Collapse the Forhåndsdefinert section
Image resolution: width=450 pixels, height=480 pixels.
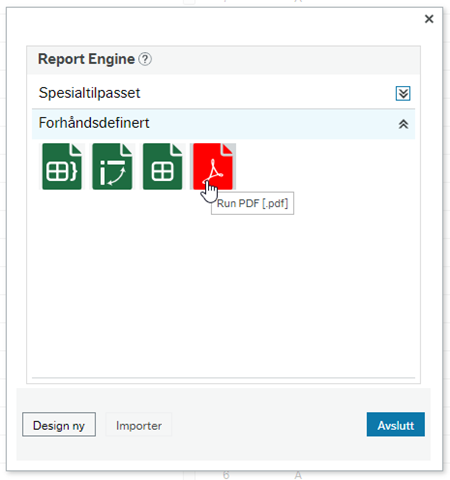coord(403,124)
